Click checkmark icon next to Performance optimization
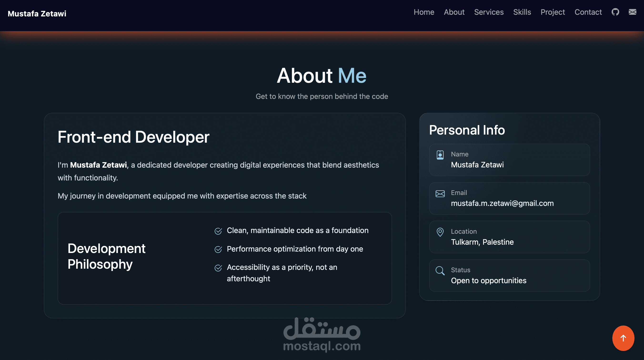 pyautogui.click(x=218, y=249)
